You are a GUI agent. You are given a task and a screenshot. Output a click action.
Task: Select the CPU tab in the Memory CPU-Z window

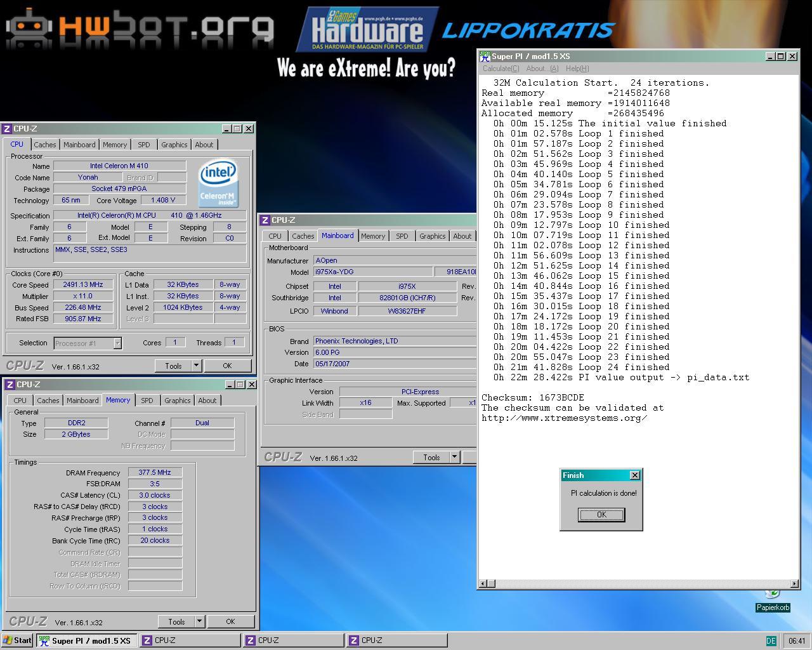[20, 401]
